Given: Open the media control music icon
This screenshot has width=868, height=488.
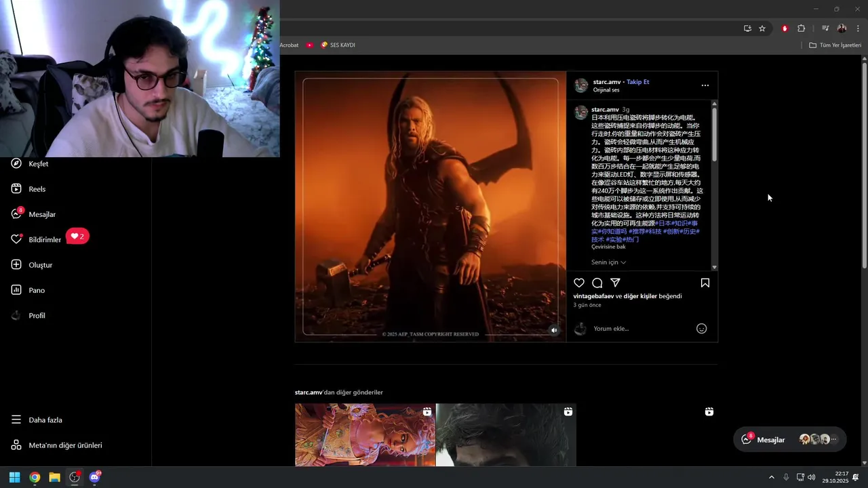Looking at the screenshot, I should pos(825,28).
